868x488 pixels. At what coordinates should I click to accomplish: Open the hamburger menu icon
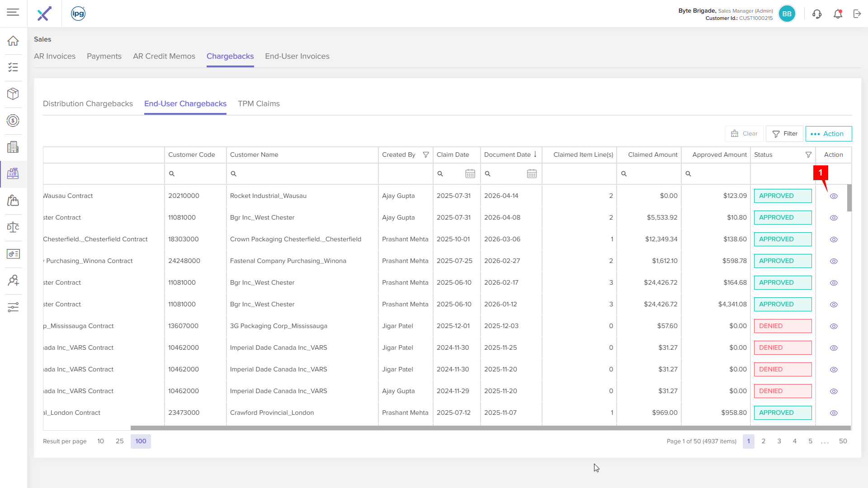pos(13,13)
